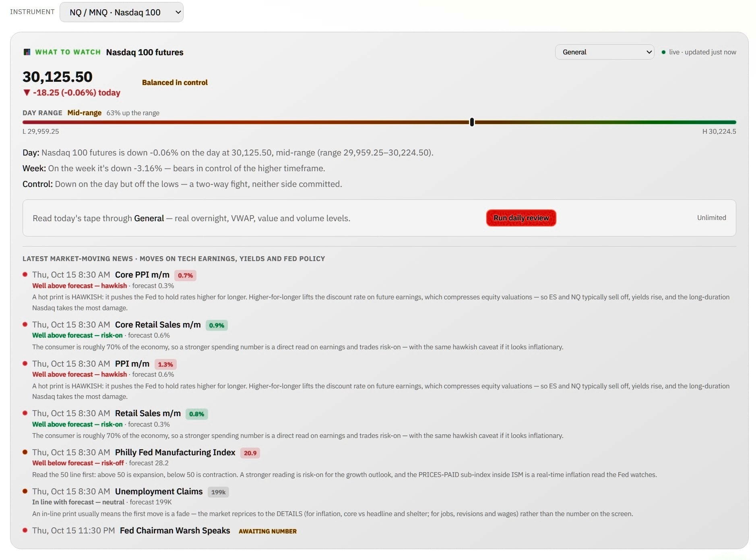The height and width of the screenshot is (560, 756).
Task: Click the Retail Sales m/m 0.8% badge
Action: 196,414
